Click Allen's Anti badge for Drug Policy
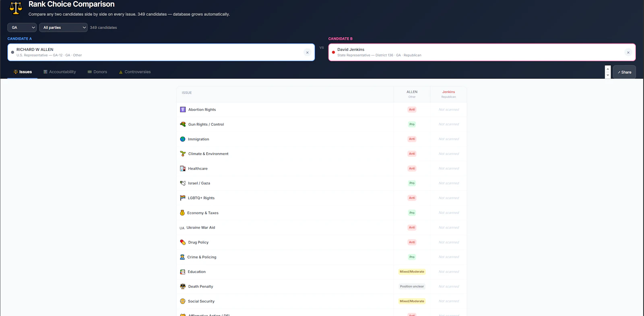The height and width of the screenshot is (316, 644). (412, 242)
